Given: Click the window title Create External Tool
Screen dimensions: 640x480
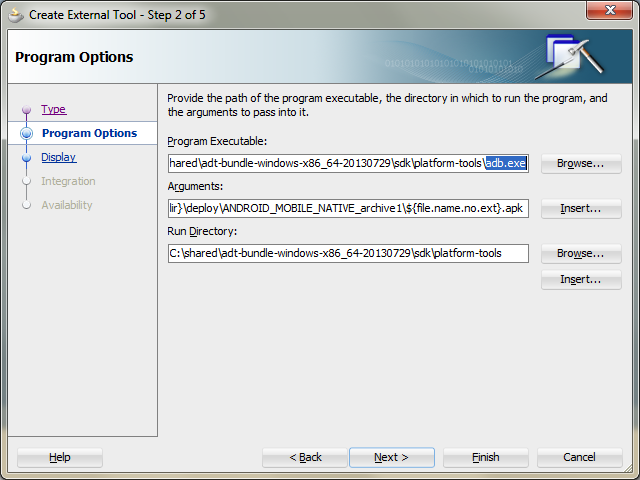Looking at the screenshot, I should tap(118, 15).
